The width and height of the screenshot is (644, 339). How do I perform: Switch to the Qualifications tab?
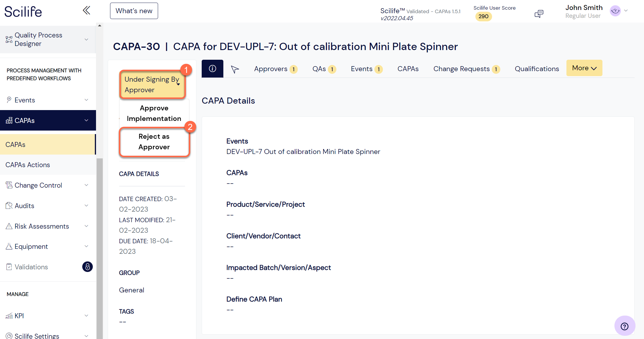[x=537, y=69]
